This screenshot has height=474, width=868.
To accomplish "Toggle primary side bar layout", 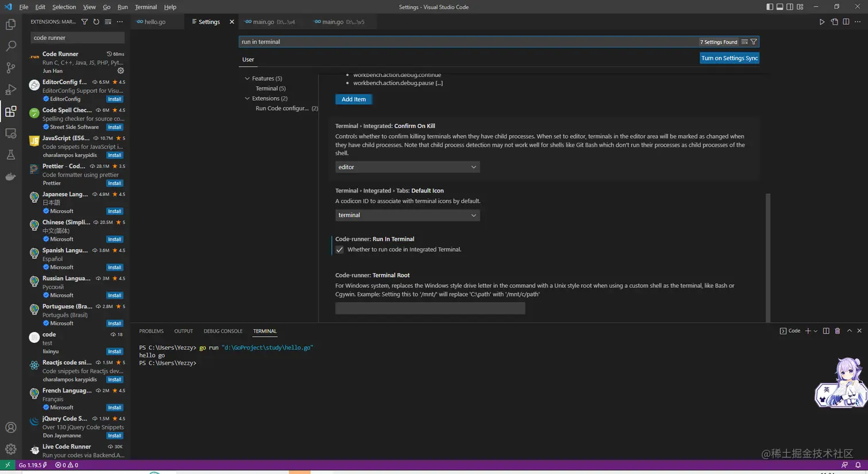I will pos(770,7).
